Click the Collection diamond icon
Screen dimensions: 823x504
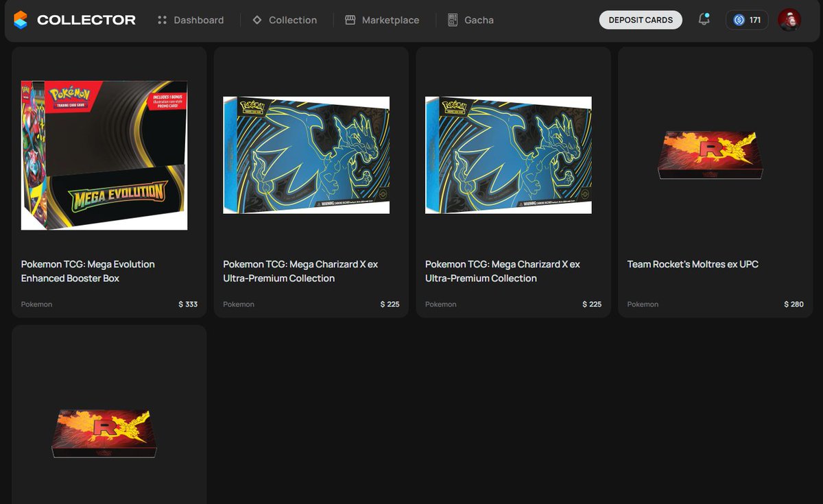tap(257, 20)
